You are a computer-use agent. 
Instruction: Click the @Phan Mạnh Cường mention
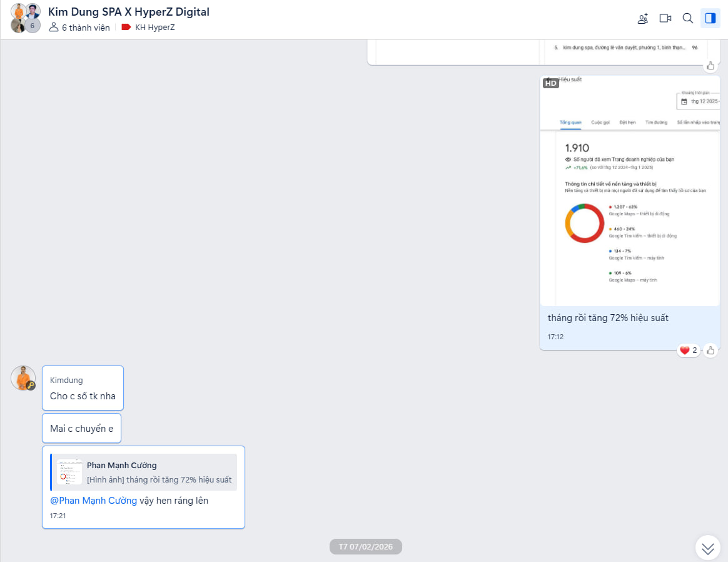click(93, 501)
